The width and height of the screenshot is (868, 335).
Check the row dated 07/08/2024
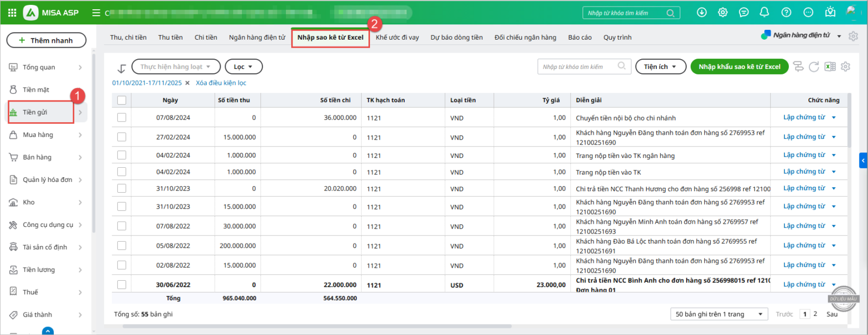[x=122, y=118]
